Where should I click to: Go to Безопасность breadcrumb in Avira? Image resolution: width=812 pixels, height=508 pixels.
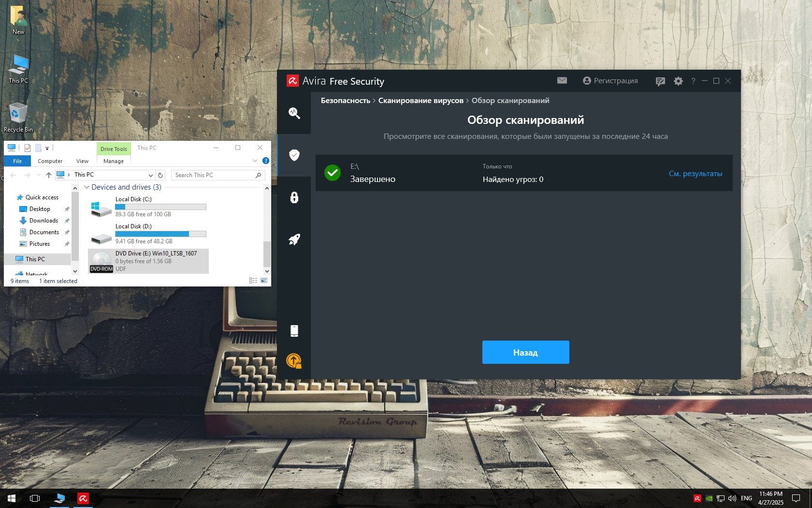pyautogui.click(x=346, y=101)
